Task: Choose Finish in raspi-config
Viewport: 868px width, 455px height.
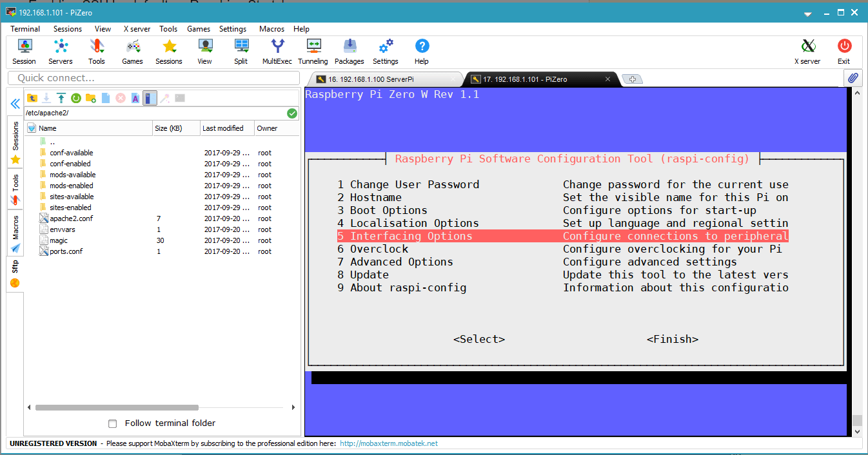Action: pos(673,339)
